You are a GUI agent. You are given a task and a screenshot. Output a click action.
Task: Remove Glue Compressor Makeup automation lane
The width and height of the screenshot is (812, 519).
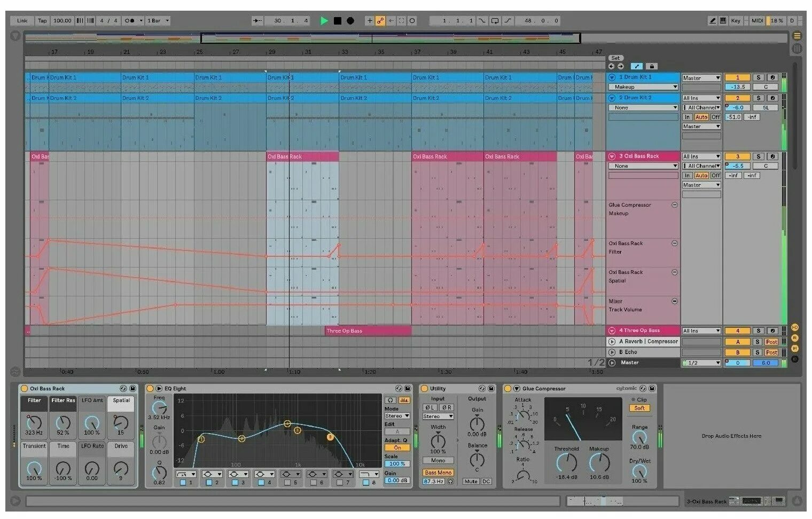[674, 205]
